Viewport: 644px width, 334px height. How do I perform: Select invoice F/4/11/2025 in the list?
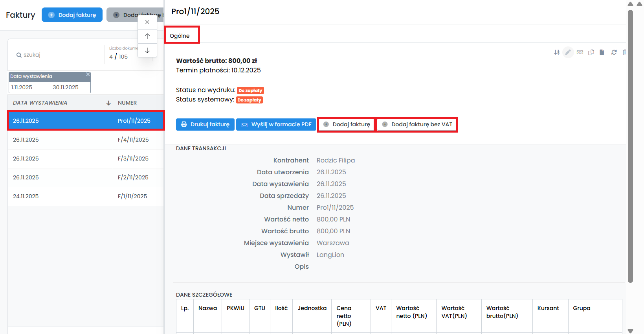pyautogui.click(x=86, y=140)
